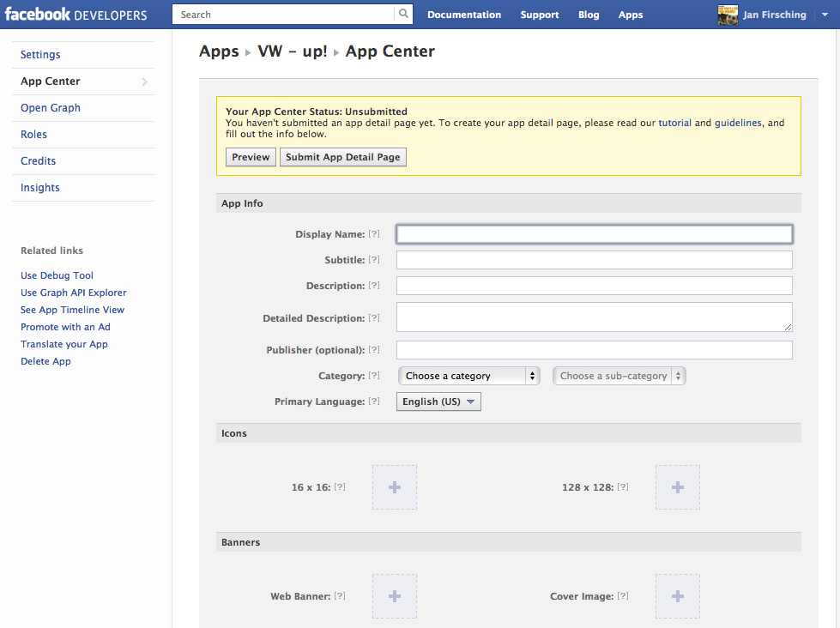This screenshot has width=840, height=628.
Task: Open Translate your App link
Action: [x=63, y=344]
